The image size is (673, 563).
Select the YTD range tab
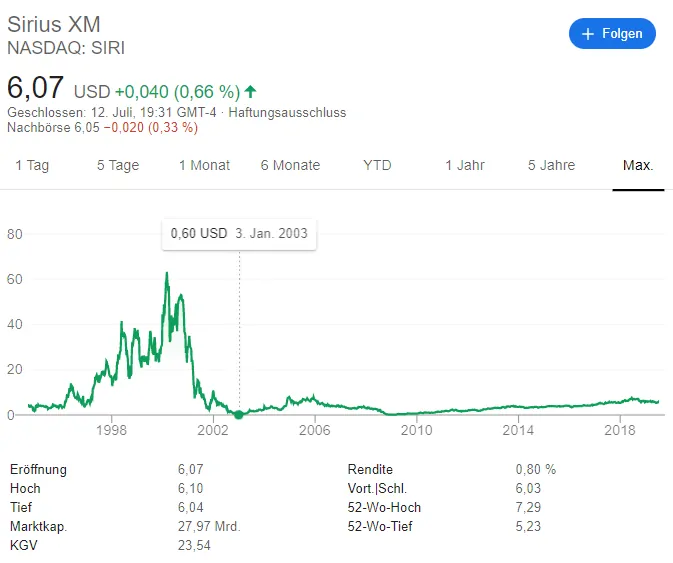(x=377, y=165)
